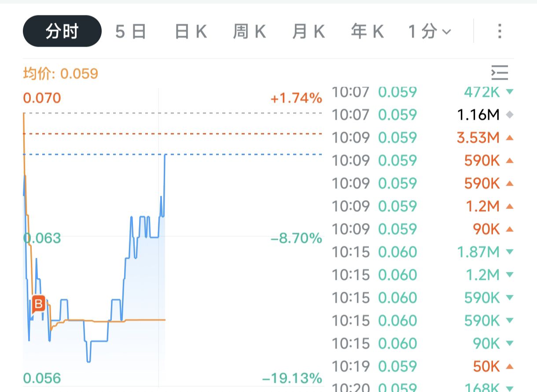Open the three-dot more options menu

(499, 31)
